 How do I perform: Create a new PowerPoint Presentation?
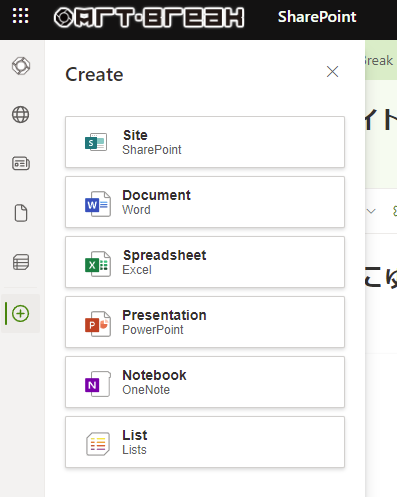(205, 322)
